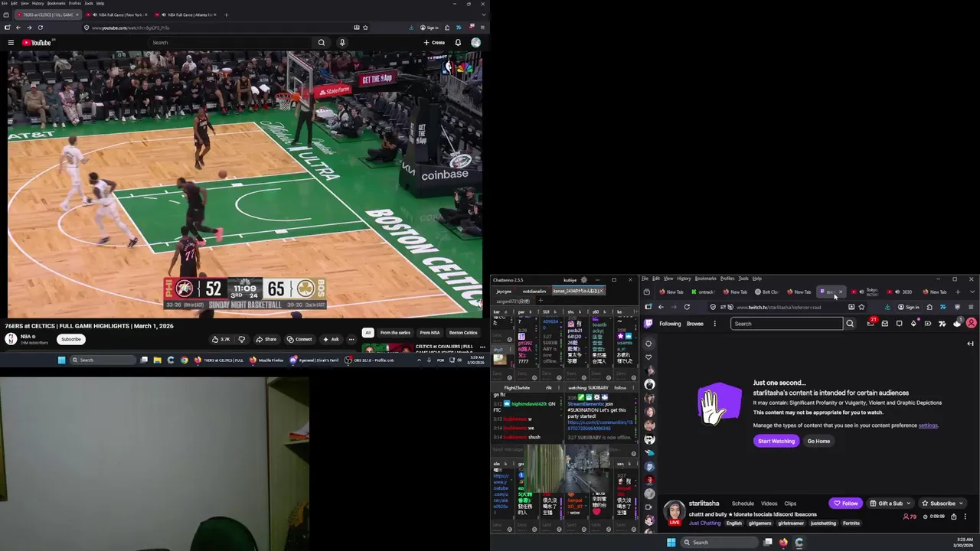Screen dimensions: 980x551
Task: Click Start Watching on Twitch warning
Action: 776,441
